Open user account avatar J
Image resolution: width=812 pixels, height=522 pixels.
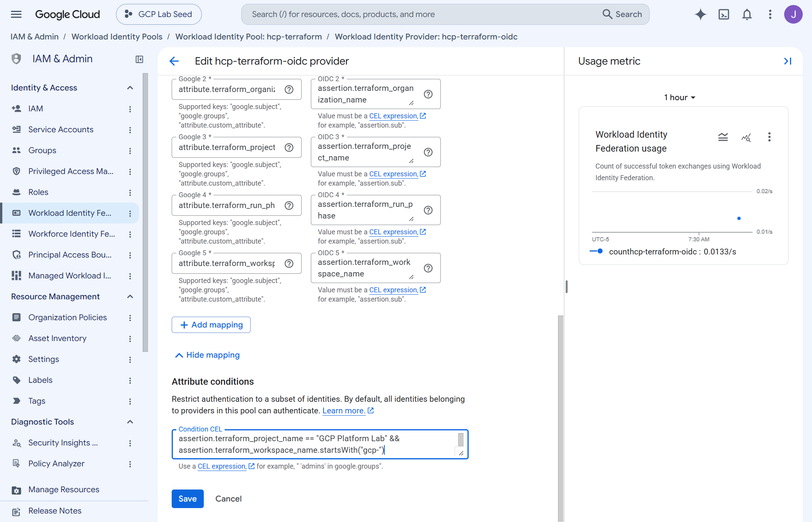tap(793, 14)
